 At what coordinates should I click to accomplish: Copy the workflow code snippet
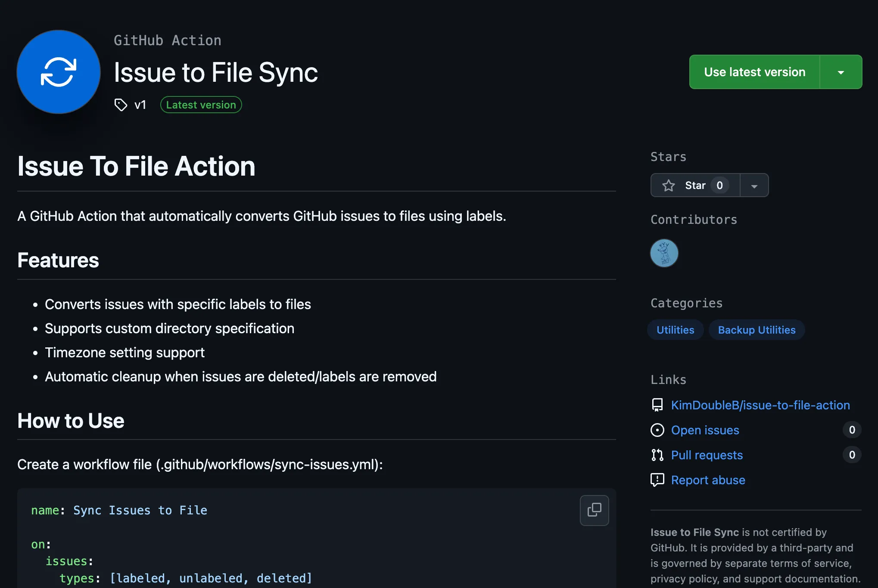point(594,510)
